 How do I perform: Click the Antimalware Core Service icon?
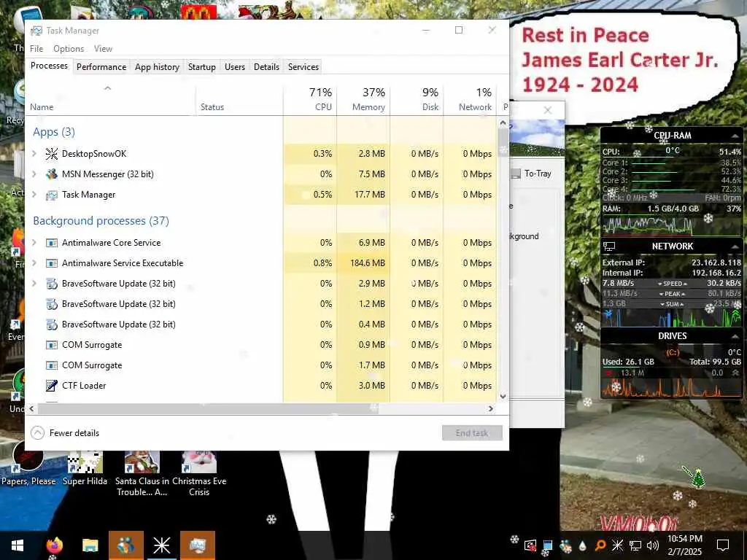(52, 243)
